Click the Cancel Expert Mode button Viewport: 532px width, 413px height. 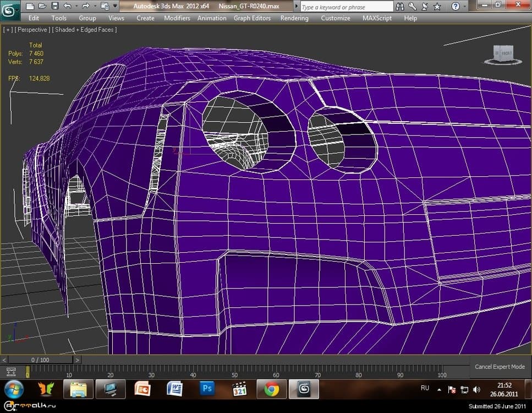[500, 367]
